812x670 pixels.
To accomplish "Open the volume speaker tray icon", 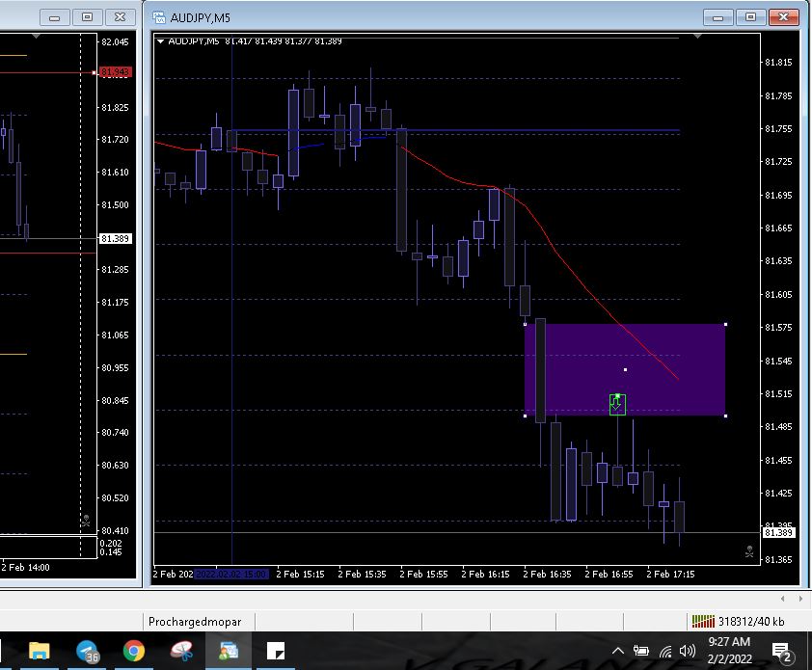I will [688, 651].
